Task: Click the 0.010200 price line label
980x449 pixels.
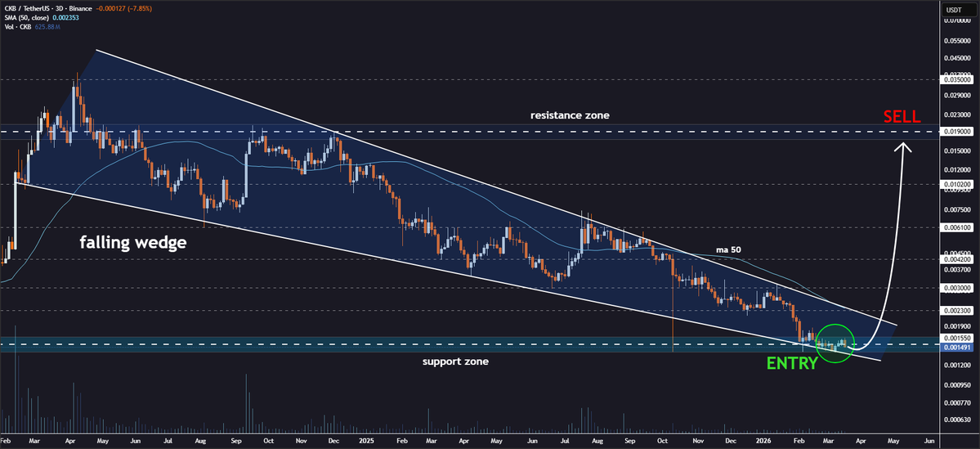Action: (957, 185)
